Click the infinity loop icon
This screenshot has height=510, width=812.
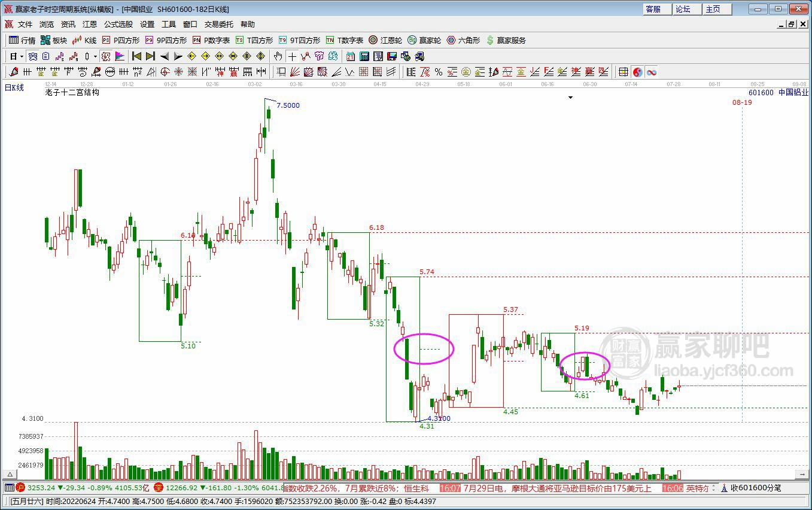click(x=652, y=72)
